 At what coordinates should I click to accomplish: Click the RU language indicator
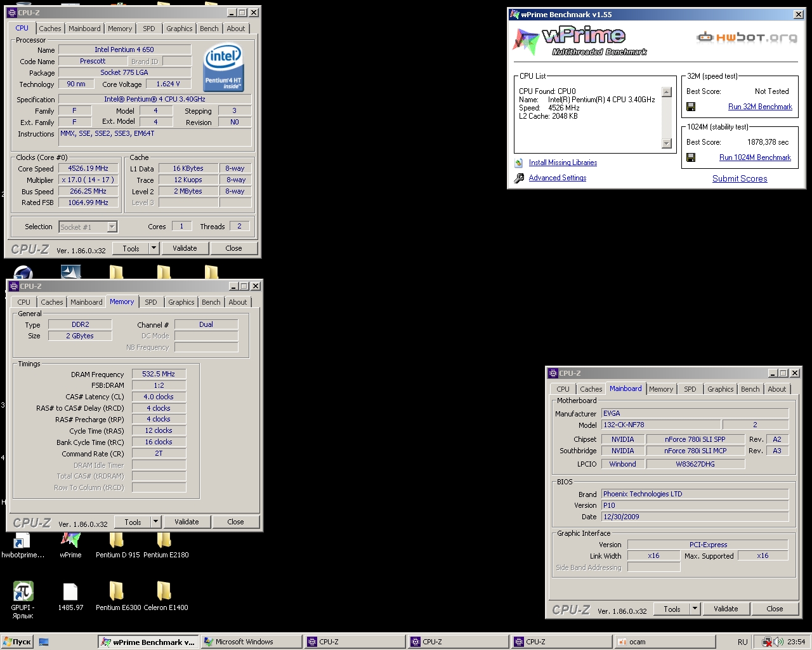pyautogui.click(x=742, y=642)
